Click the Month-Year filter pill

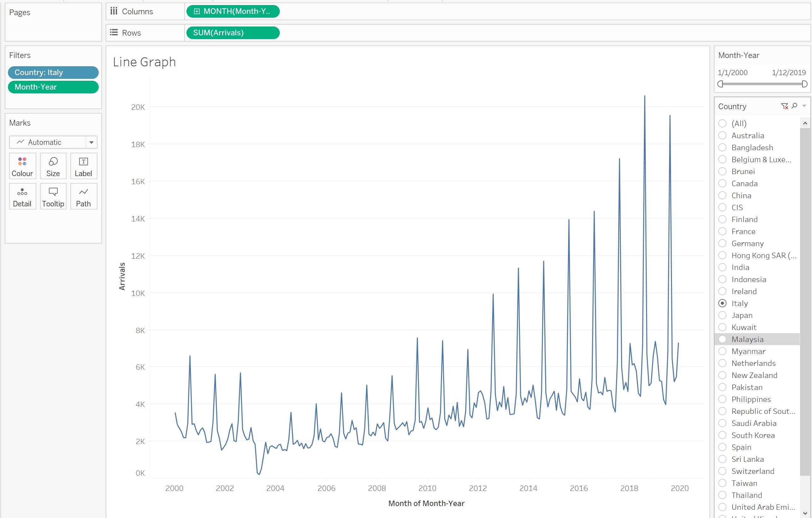tap(53, 87)
